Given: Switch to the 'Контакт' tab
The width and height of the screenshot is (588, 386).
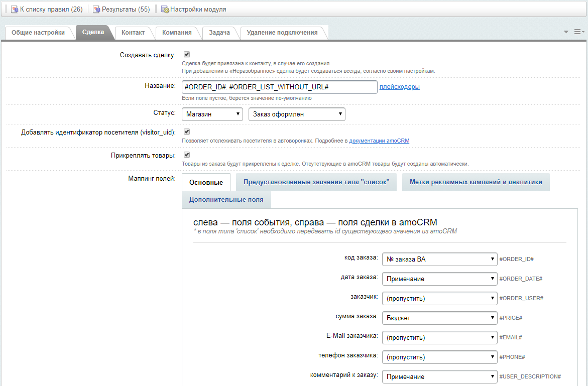Looking at the screenshot, I should pos(132,32).
